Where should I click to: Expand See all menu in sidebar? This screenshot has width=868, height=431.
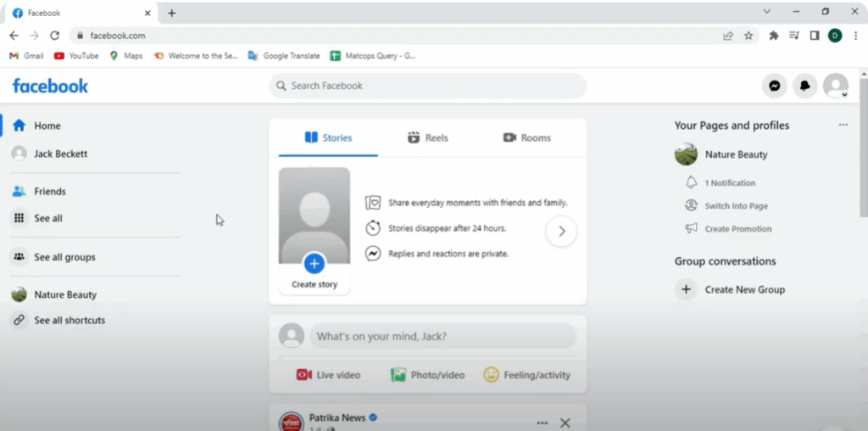point(47,218)
